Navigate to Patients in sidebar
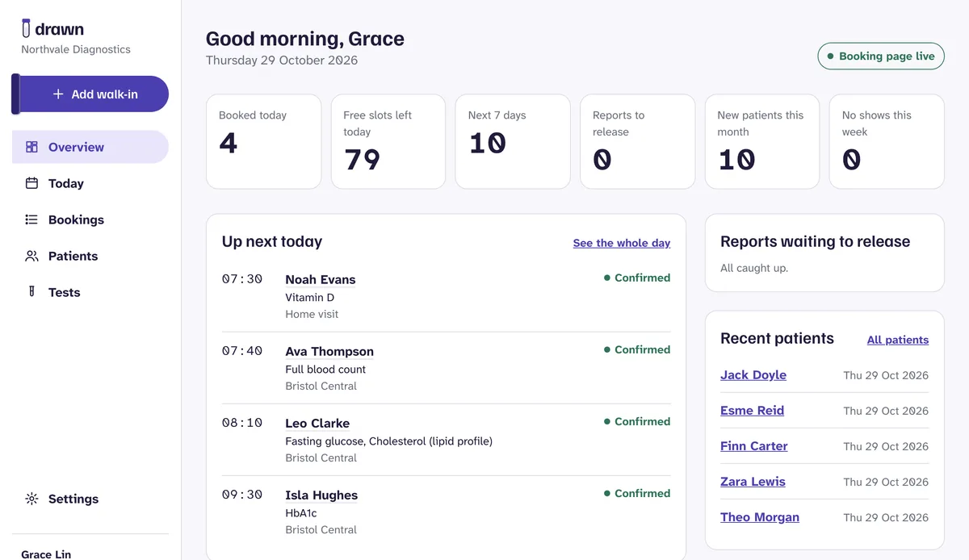 click(x=90, y=256)
